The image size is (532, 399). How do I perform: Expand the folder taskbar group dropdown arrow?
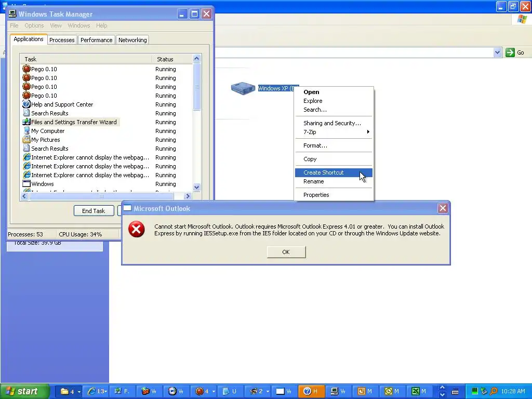[79, 392]
